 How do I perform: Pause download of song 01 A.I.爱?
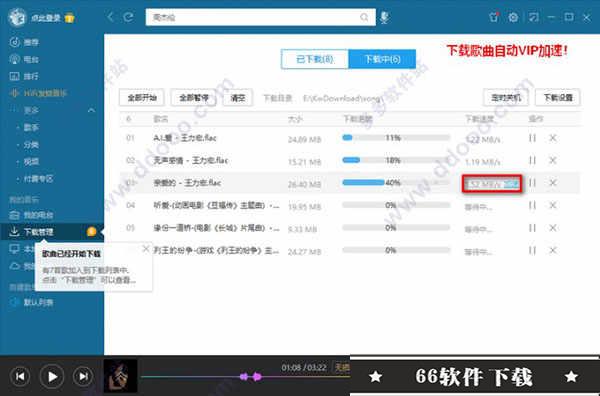(x=532, y=138)
